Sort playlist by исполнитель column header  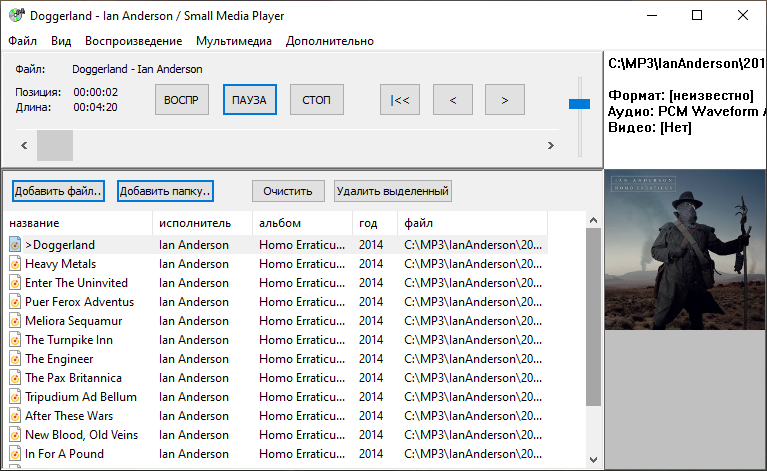click(x=203, y=223)
